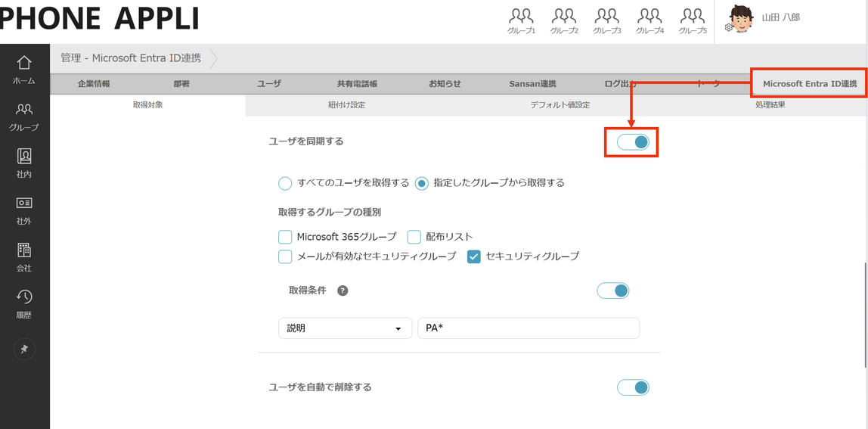Image resolution: width=868 pixels, height=429 pixels.
Task: Open 社内 internal contacts sidebar icon
Action: [x=24, y=163]
